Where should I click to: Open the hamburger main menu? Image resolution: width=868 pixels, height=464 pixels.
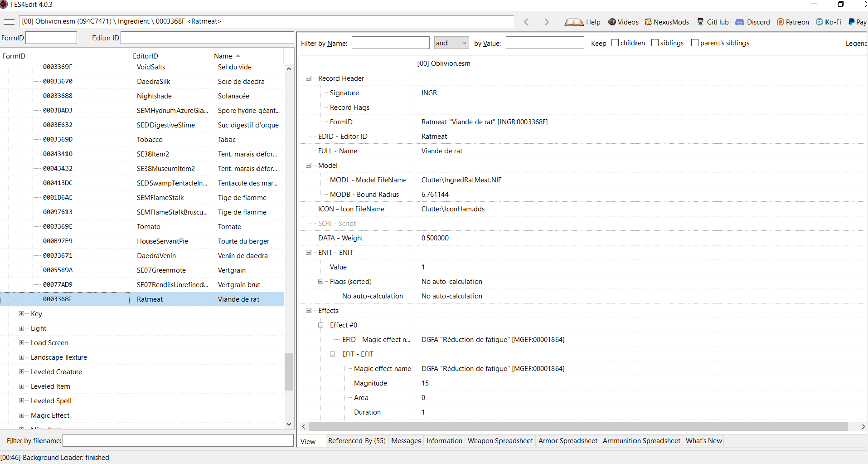[9, 22]
